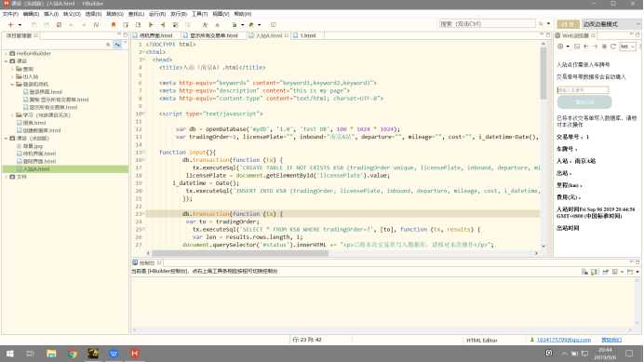This screenshot has height=362, width=644.
Task: Switch to the 显示所有交易单.html editor tab
Action: (x=213, y=35)
